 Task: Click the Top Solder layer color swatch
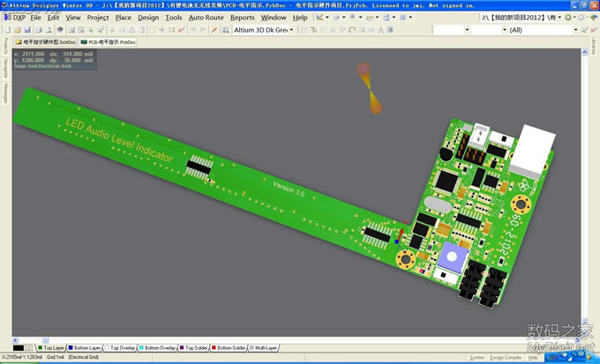tap(182, 348)
